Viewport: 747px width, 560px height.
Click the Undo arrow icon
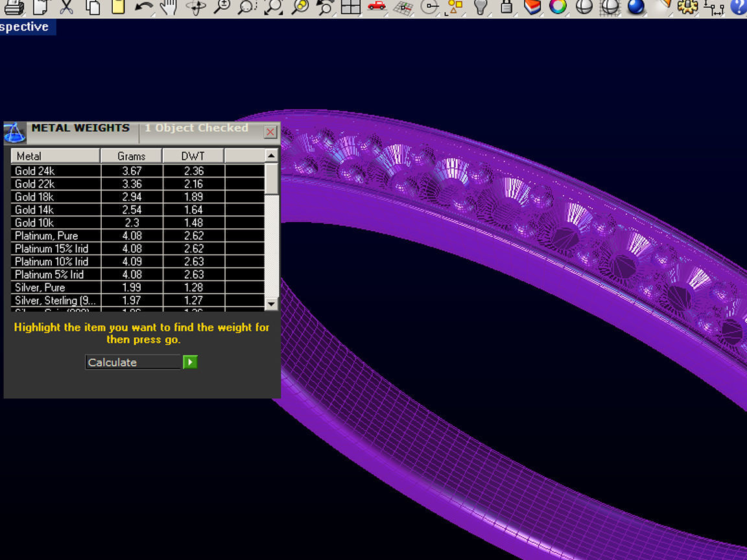(143, 6)
